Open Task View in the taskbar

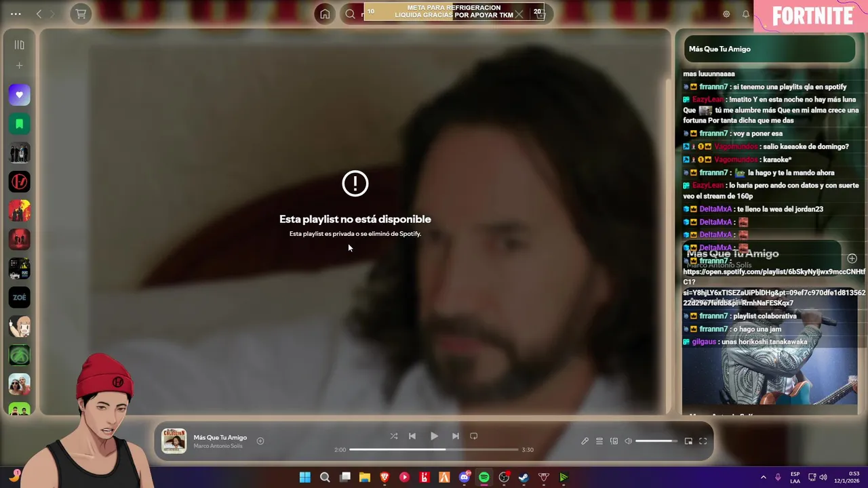click(x=345, y=477)
